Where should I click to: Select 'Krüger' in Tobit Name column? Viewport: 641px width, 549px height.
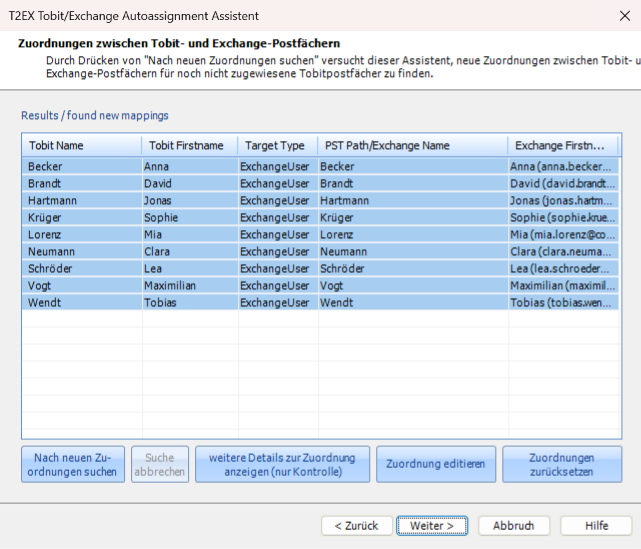coord(82,217)
